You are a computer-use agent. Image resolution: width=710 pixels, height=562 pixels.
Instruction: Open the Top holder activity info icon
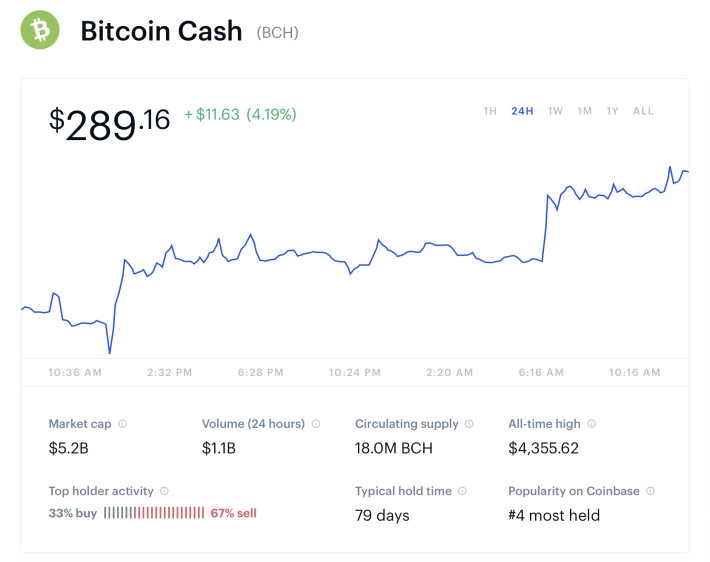[164, 491]
